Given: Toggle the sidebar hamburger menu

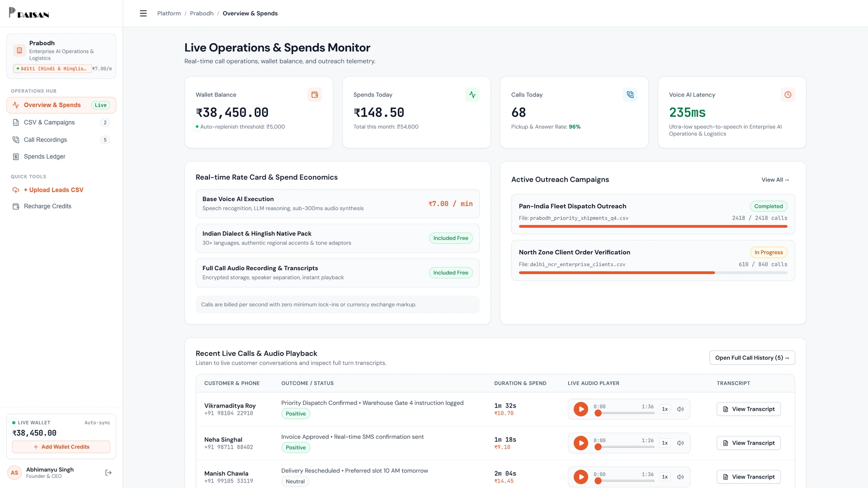Looking at the screenshot, I should pyautogui.click(x=143, y=14).
